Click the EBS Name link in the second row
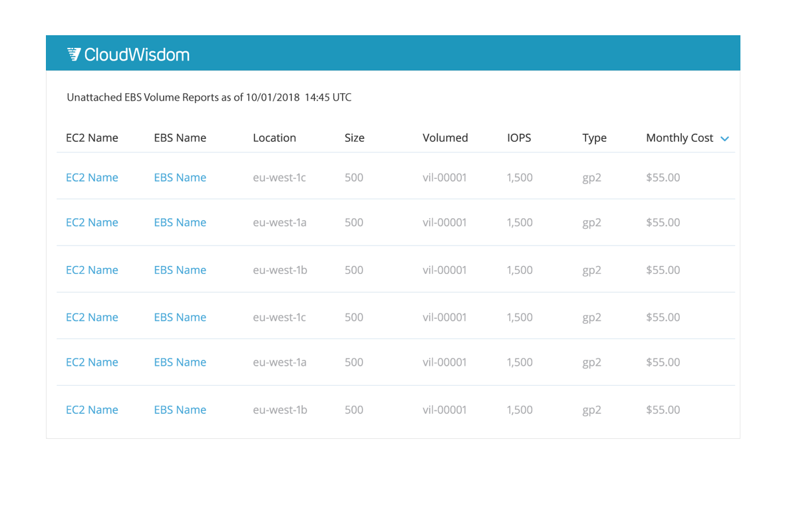The width and height of the screenshot is (785, 532). pos(180,222)
